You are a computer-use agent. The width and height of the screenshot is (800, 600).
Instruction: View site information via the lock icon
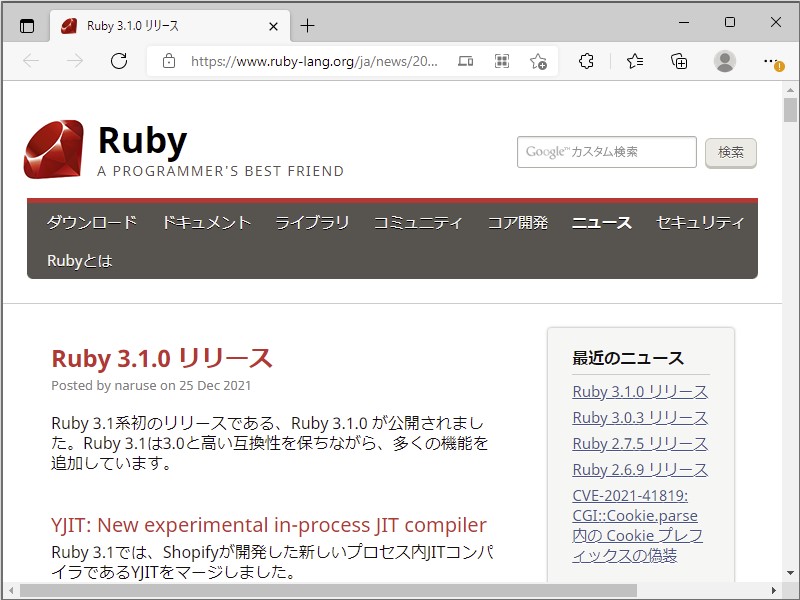tap(169, 61)
